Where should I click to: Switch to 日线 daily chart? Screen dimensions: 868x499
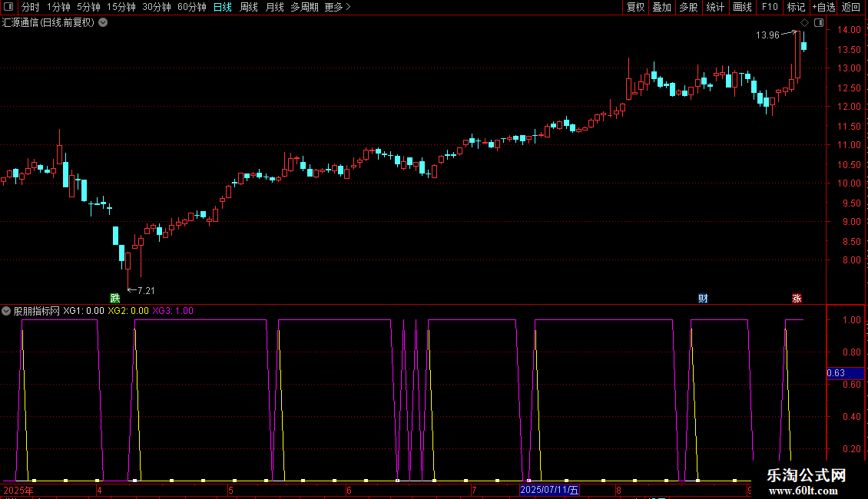[x=223, y=7]
